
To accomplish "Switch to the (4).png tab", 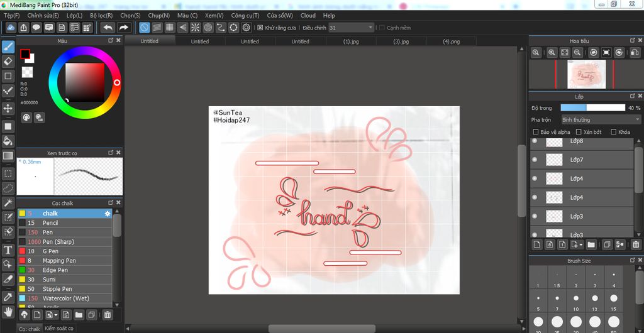I will click(452, 41).
